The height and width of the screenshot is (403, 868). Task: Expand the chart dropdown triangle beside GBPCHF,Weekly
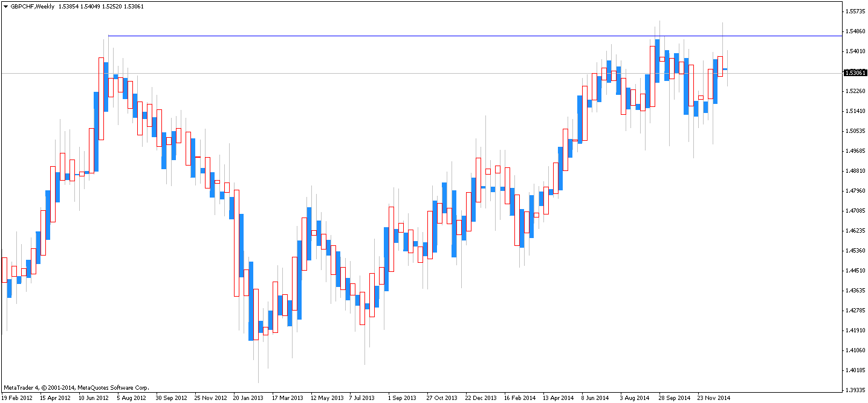(5, 5)
